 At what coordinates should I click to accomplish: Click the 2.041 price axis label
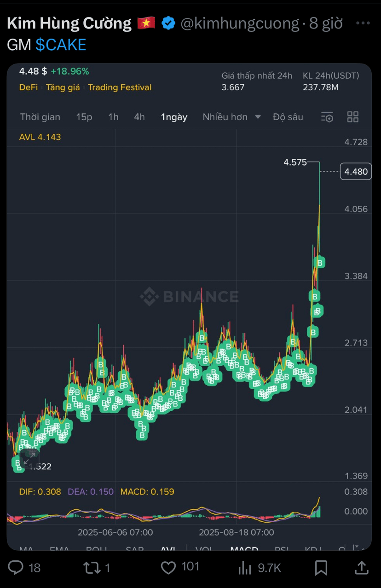tap(356, 410)
